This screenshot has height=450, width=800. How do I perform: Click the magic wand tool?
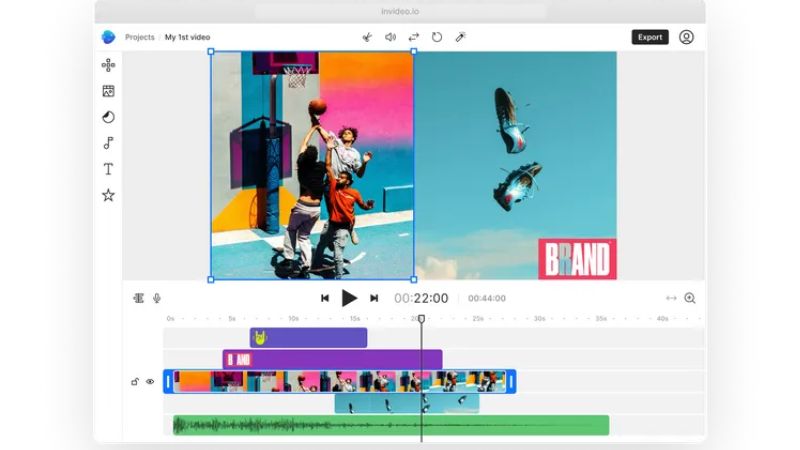tap(460, 37)
